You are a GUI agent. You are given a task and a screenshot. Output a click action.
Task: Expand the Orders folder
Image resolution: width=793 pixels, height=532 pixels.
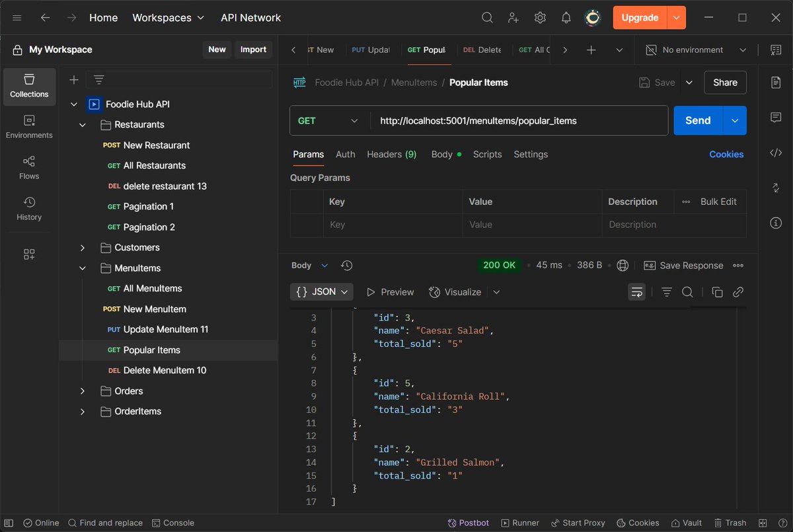(83, 391)
